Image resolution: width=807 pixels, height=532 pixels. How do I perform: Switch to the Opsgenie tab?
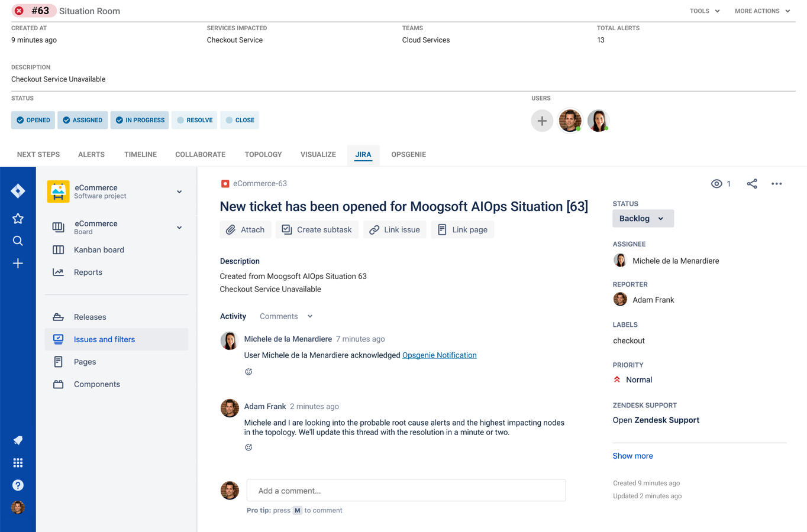408,155
